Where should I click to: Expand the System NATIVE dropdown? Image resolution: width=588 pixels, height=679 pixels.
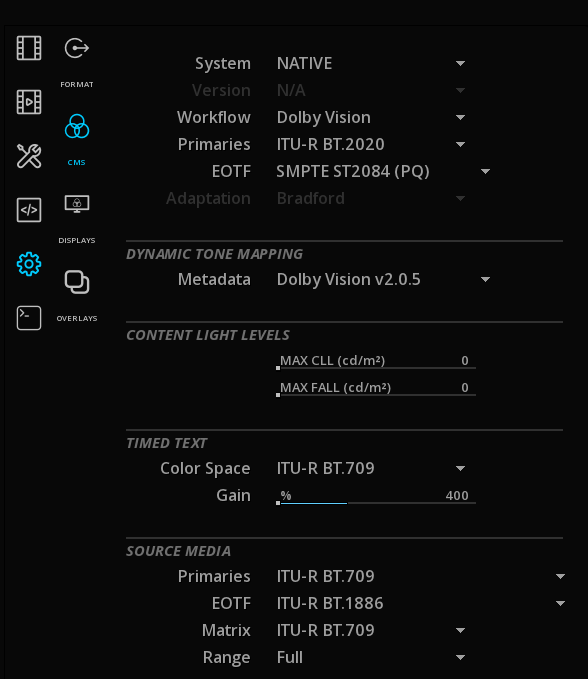[x=371, y=63]
